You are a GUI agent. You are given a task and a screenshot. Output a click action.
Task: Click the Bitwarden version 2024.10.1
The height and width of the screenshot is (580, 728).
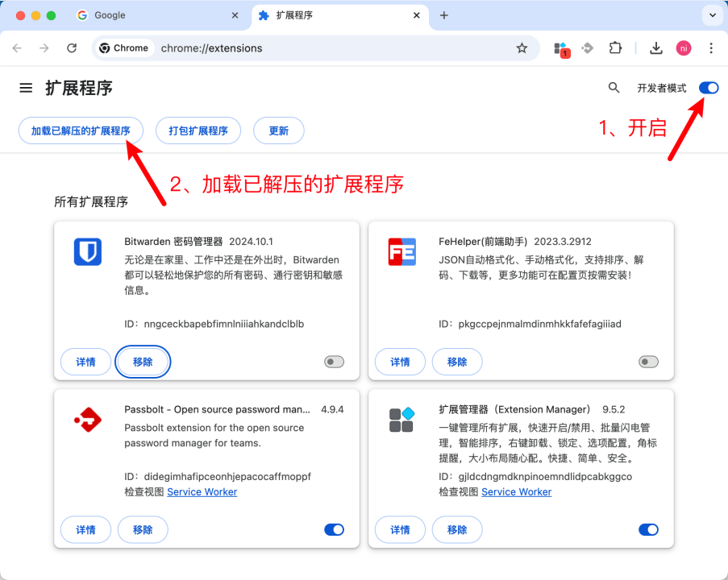[x=252, y=242]
